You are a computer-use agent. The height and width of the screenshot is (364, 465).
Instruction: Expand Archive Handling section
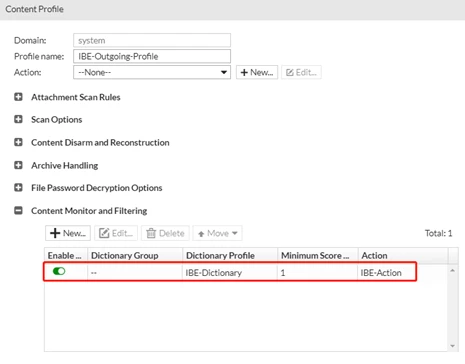click(x=18, y=165)
